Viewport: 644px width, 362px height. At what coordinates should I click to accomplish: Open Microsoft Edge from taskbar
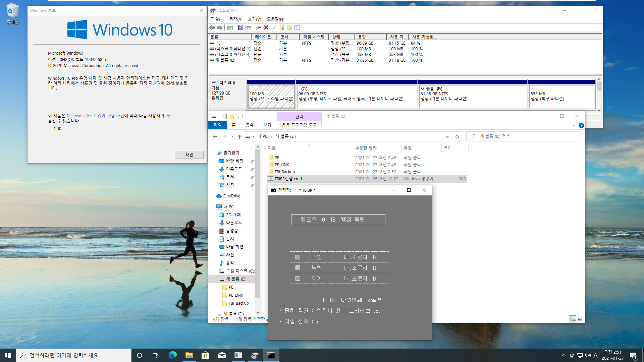(x=172, y=355)
